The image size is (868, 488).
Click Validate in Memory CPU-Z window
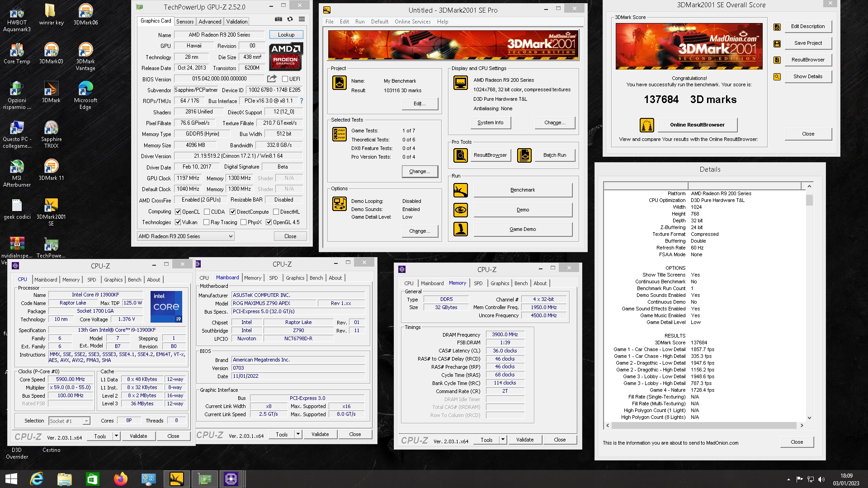tap(524, 440)
